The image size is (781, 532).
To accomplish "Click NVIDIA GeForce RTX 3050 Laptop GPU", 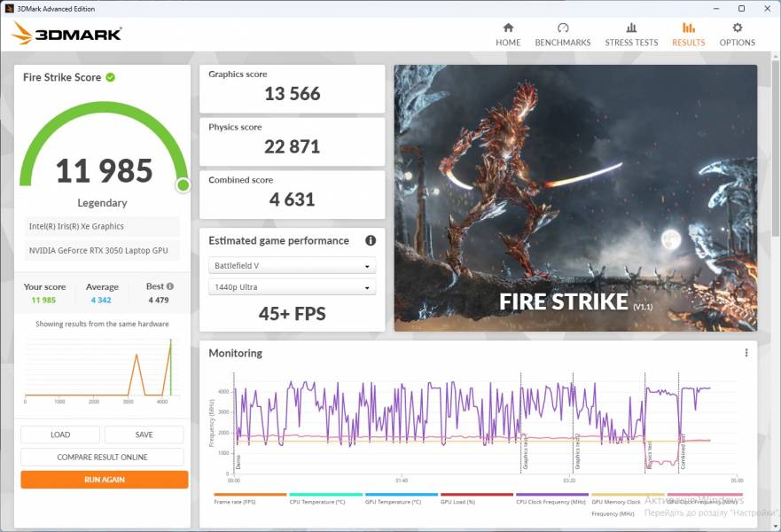I will [x=102, y=251].
